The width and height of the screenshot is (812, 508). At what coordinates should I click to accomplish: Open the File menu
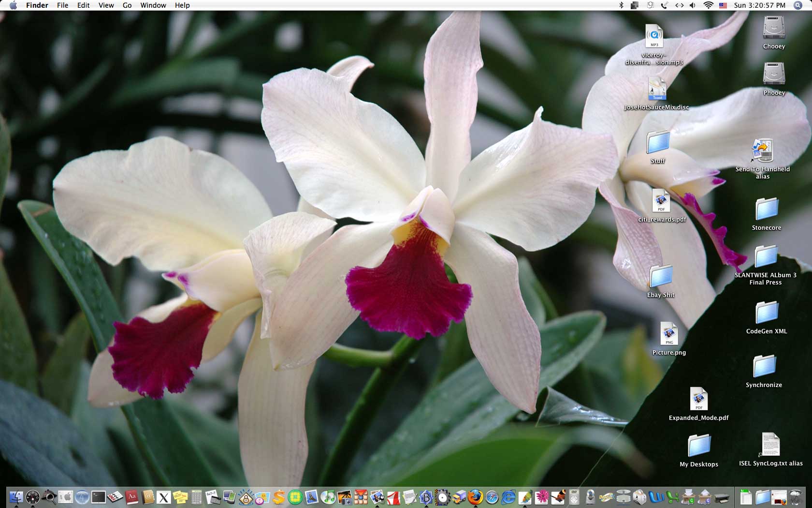click(x=62, y=5)
